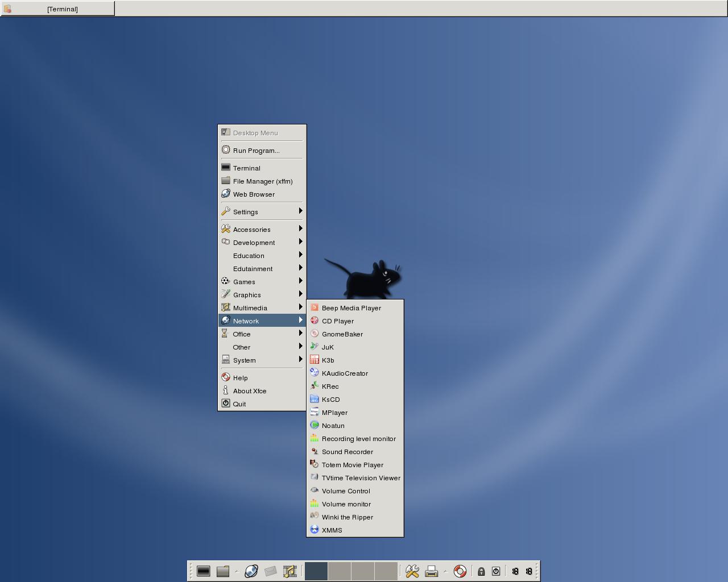The image size is (728, 582).
Task: Open launcher arrow next to the printer icon
Action: coord(445,571)
